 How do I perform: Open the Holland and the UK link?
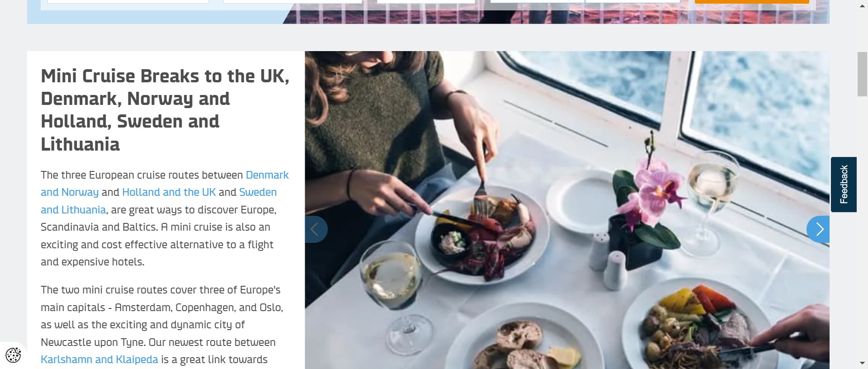pos(169,192)
